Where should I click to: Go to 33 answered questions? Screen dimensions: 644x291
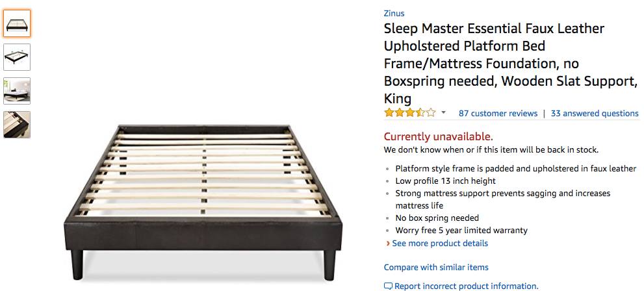[x=595, y=113]
